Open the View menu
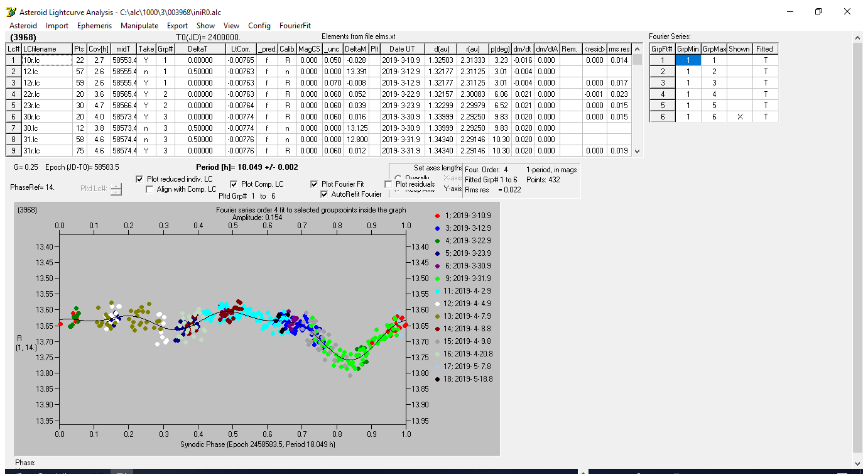 click(231, 26)
